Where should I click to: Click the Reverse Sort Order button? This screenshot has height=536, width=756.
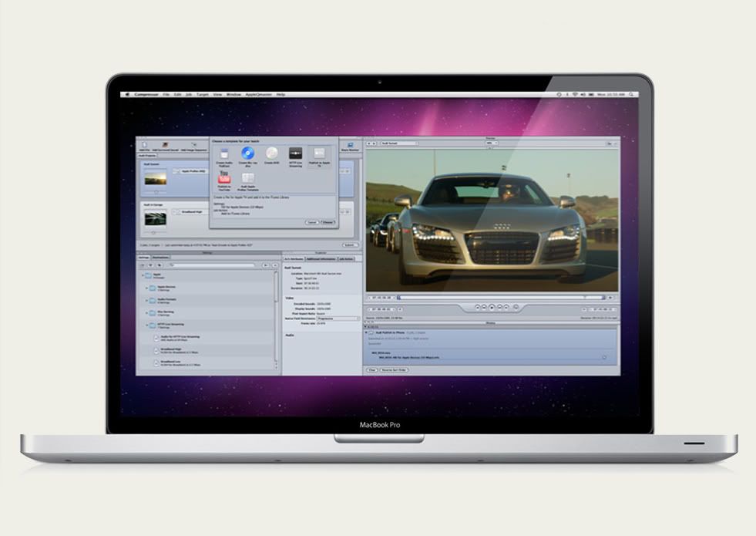tap(394, 370)
